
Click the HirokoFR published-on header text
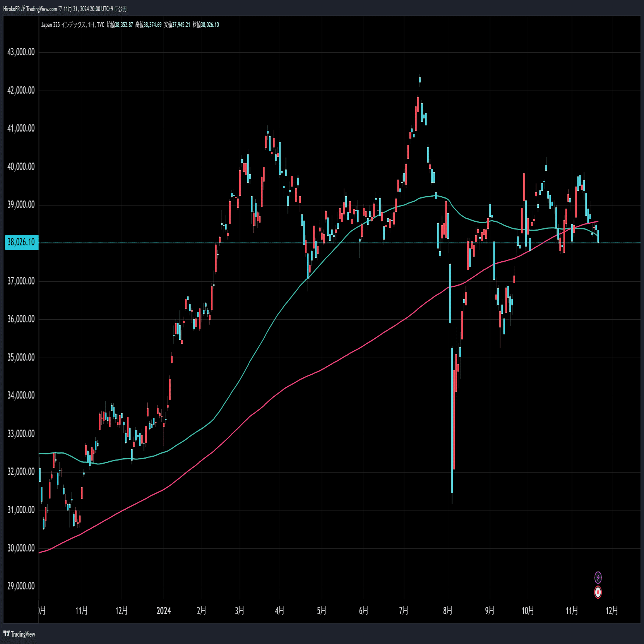click(x=65, y=9)
